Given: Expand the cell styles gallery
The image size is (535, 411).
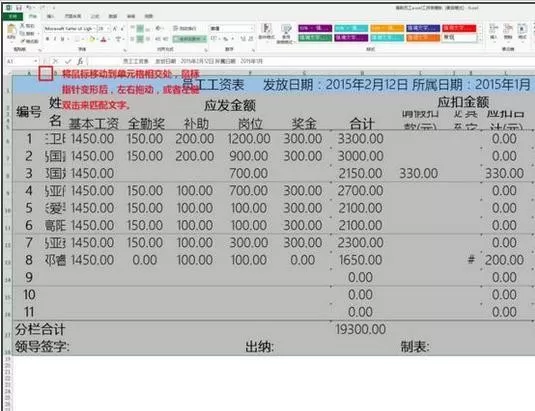Looking at the screenshot, I should click(480, 40).
